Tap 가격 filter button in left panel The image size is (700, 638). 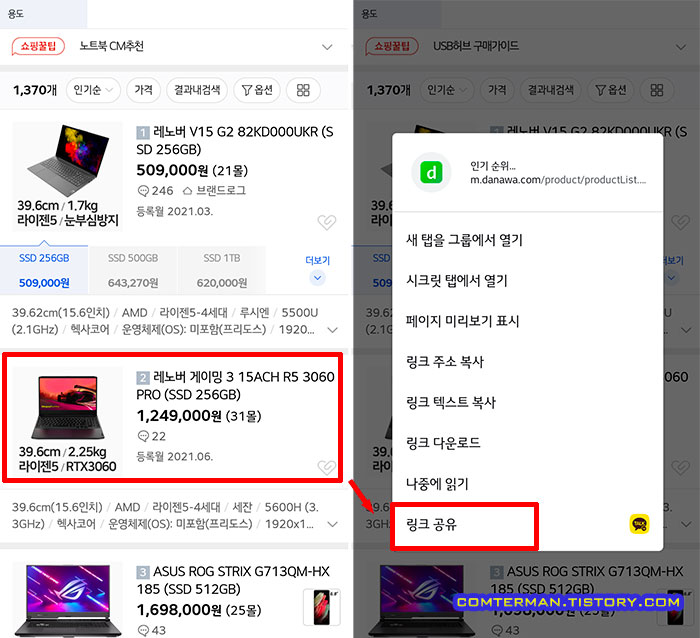click(x=143, y=90)
